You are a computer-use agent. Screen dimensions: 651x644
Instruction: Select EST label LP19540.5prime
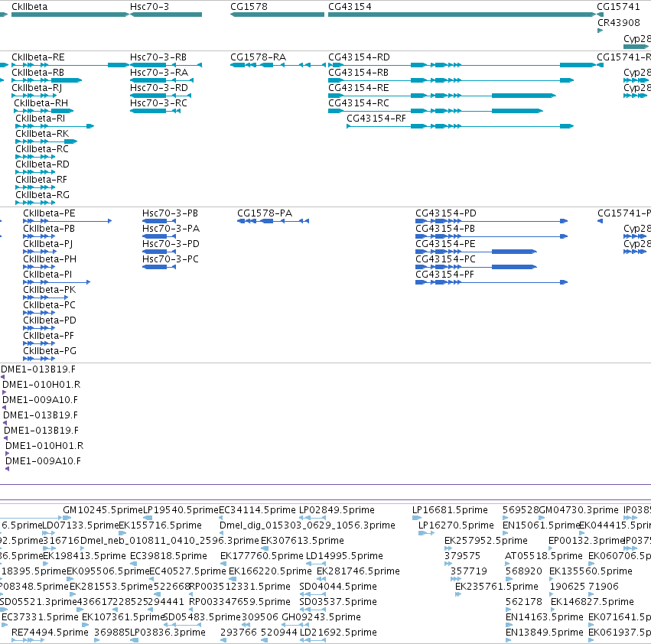tap(181, 510)
